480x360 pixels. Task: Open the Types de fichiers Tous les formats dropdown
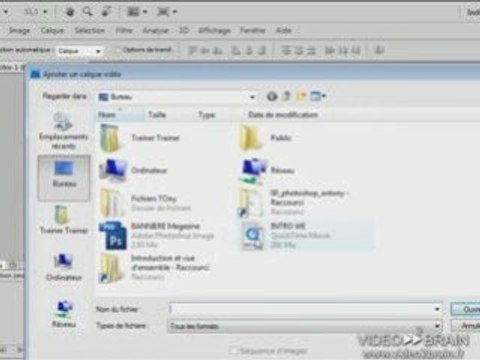point(305,326)
